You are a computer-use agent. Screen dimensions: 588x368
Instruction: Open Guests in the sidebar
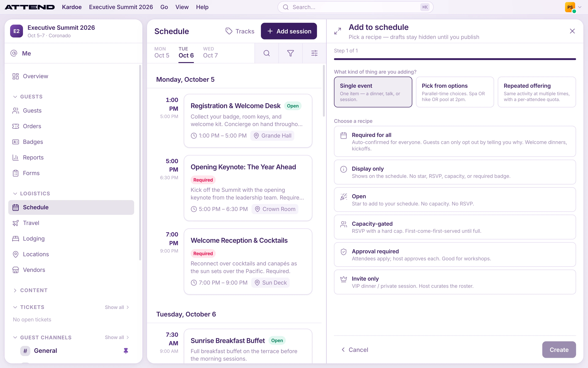[x=71, y=111]
